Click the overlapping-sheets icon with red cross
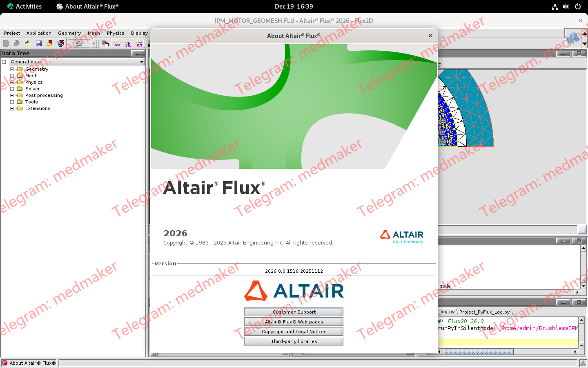 click(x=105, y=43)
